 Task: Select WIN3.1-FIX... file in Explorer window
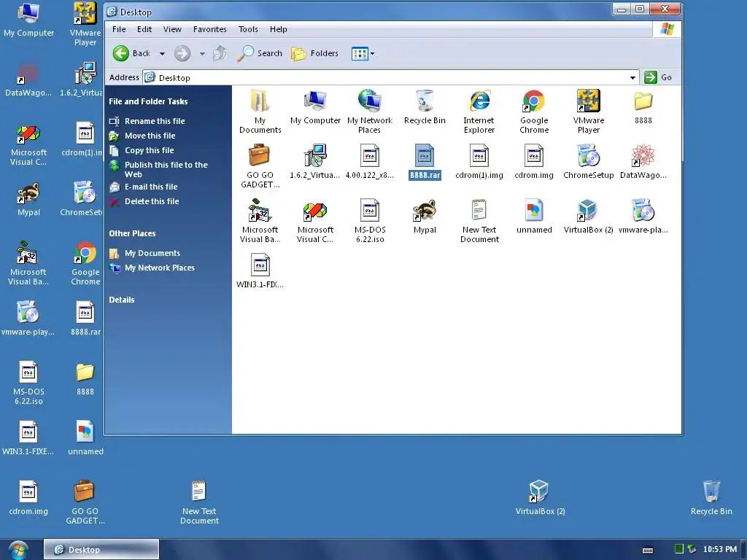260,271
